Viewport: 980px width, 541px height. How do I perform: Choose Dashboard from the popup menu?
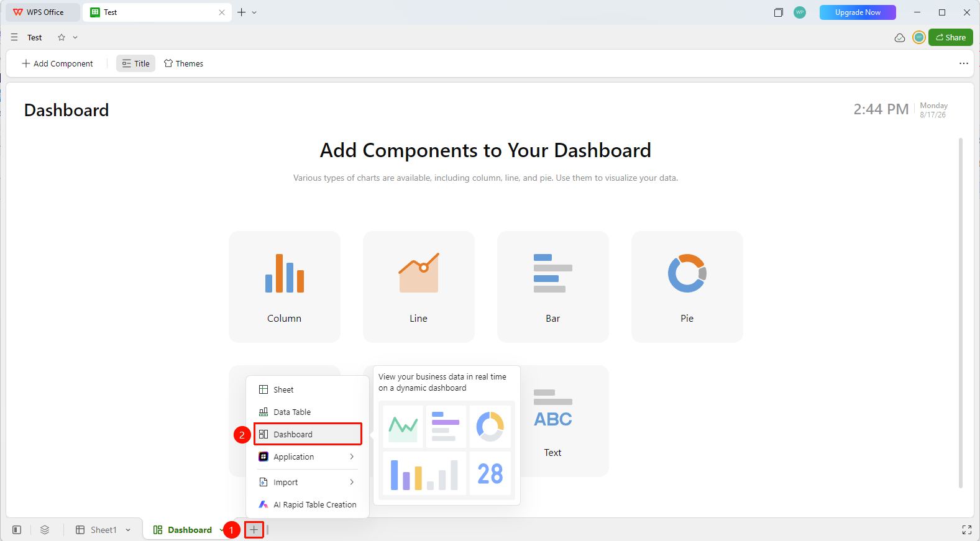[x=308, y=434]
